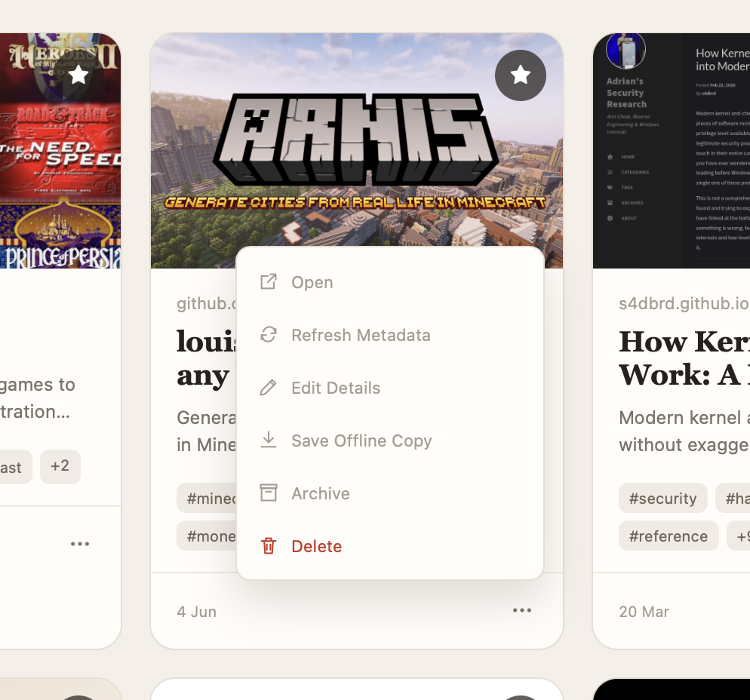
Task: Open the "How Ker..." article title
Action: pyautogui.click(x=684, y=358)
